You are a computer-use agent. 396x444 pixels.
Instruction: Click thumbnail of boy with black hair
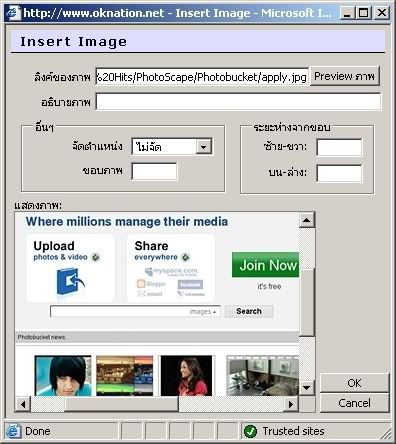63,376
